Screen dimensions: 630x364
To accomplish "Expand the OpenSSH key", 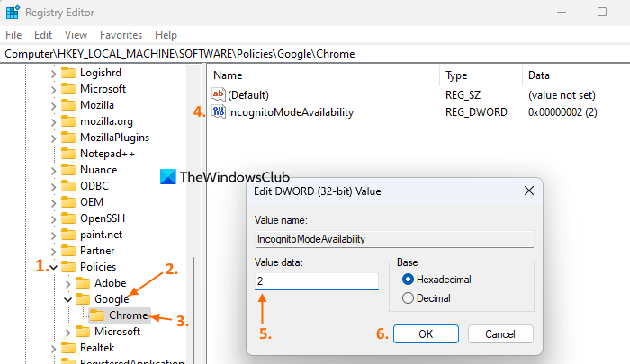I will click(x=53, y=219).
